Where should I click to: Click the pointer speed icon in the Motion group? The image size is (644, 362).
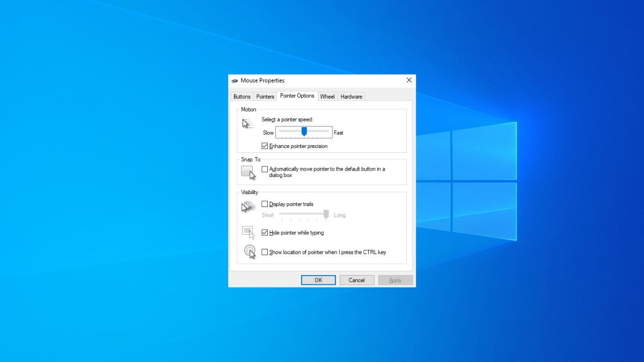click(247, 124)
